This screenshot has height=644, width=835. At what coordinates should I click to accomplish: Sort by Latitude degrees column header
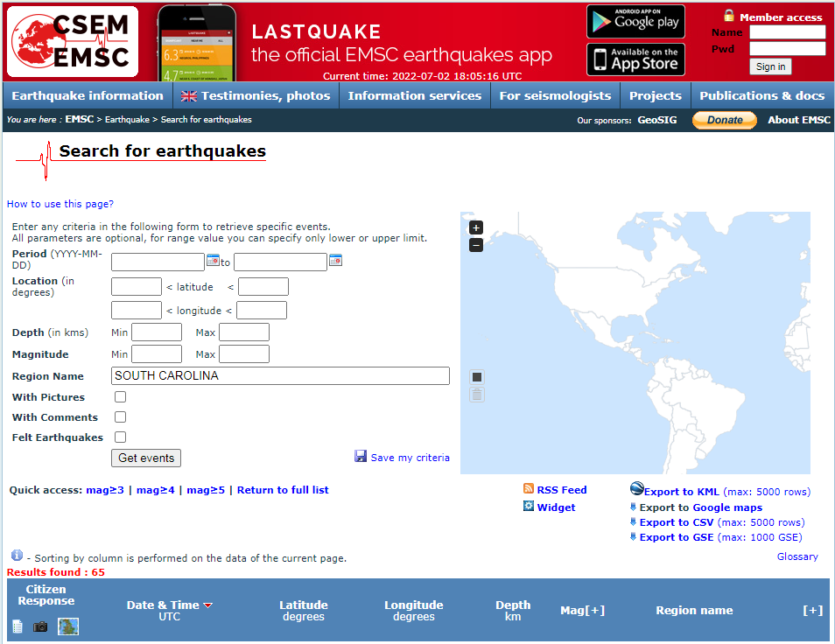[x=304, y=611]
